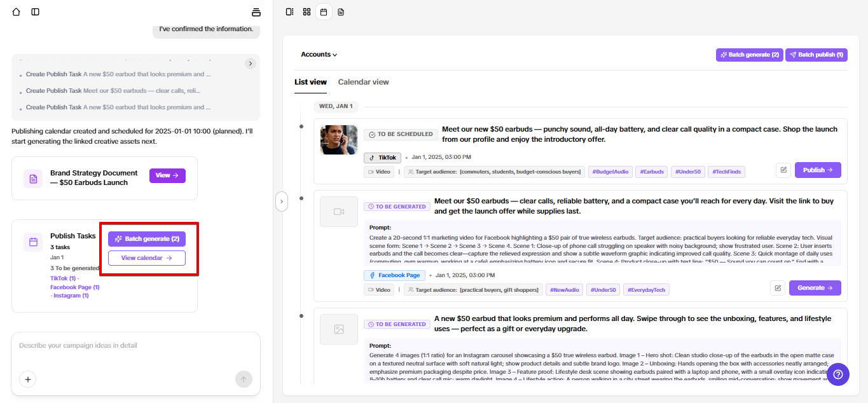Edit the TikTok post with pencil icon
Image resolution: width=868 pixels, height=403 pixels.
[783, 170]
